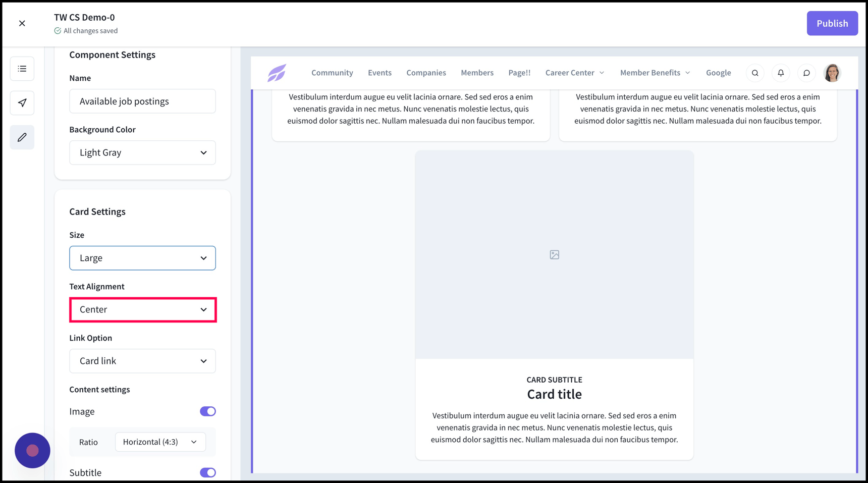Open the Ratio Horizontal (4:3) dropdown

click(x=160, y=442)
